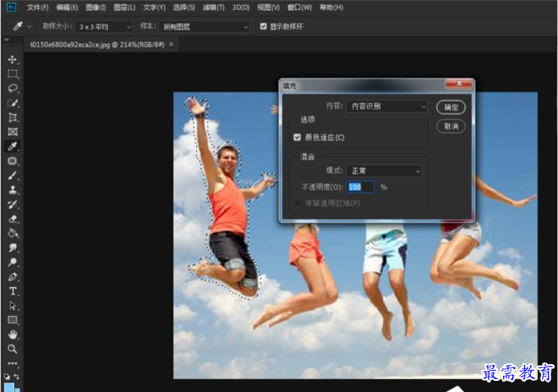
Task: Open the 文字(Y) menu
Action: [x=154, y=7]
